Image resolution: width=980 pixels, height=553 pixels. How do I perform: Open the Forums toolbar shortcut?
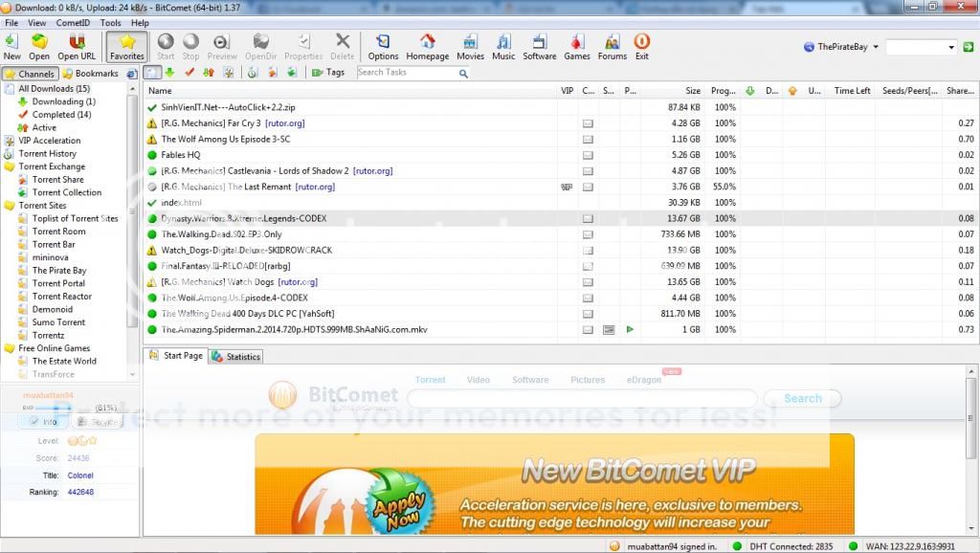tap(612, 48)
